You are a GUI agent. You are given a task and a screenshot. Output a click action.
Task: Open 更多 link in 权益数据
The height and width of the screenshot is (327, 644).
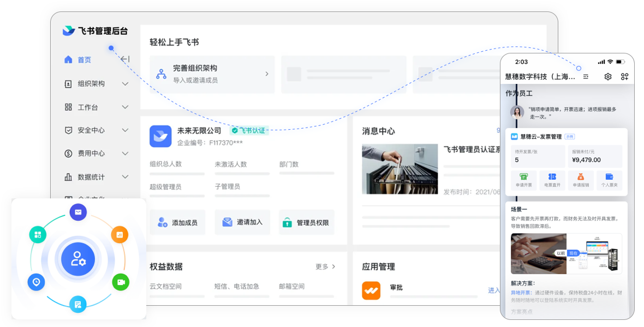click(x=325, y=267)
